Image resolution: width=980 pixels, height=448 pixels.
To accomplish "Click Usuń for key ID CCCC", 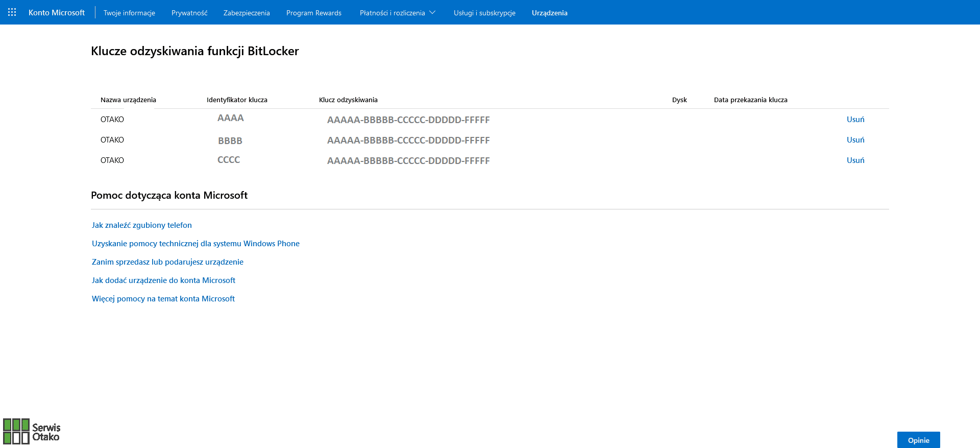I will [x=855, y=160].
